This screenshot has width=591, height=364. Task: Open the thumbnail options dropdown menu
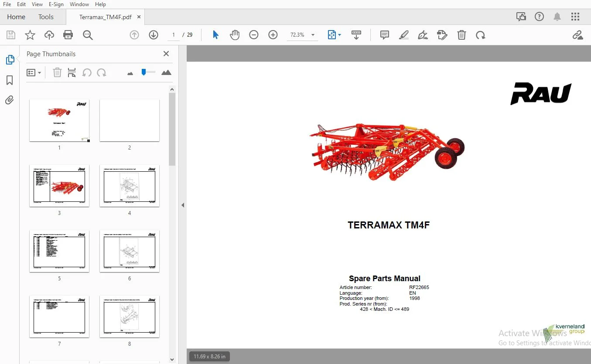click(34, 72)
